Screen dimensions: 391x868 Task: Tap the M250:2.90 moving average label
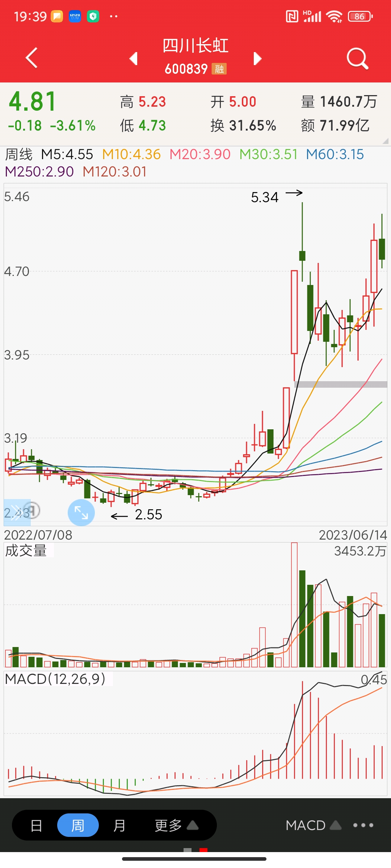(39, 171)
